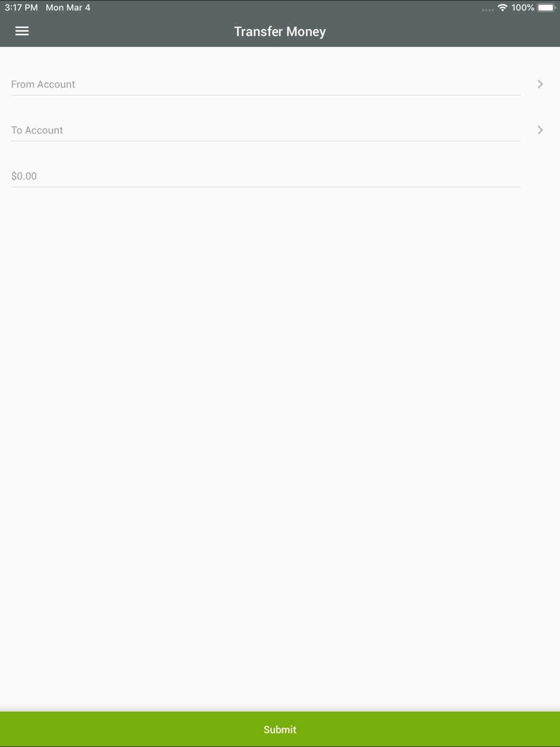
Task: Open the hamburger navigation menu
Action: point(22,31)
